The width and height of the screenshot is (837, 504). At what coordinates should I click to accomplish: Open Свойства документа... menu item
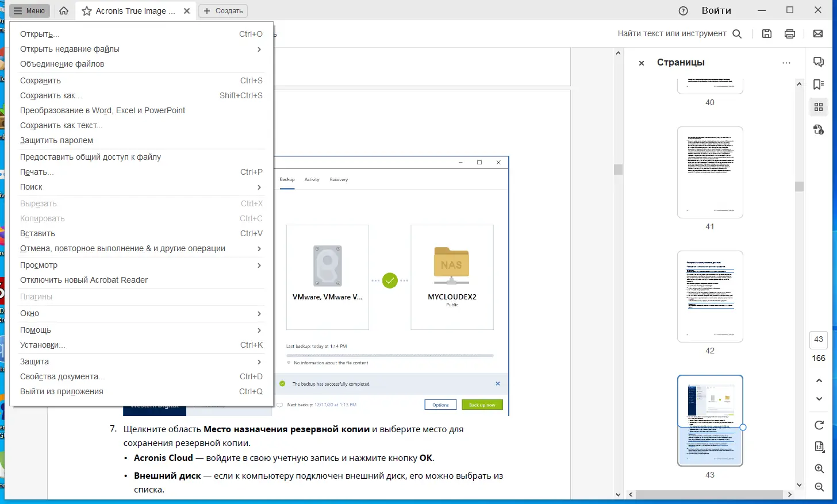141,376
